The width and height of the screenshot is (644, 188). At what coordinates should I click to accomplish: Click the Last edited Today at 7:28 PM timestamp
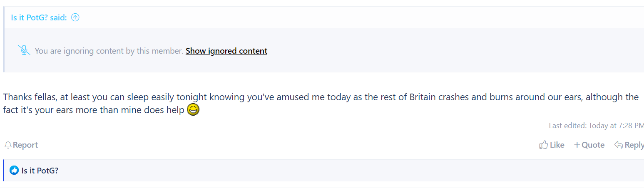(x=596, y=125)
